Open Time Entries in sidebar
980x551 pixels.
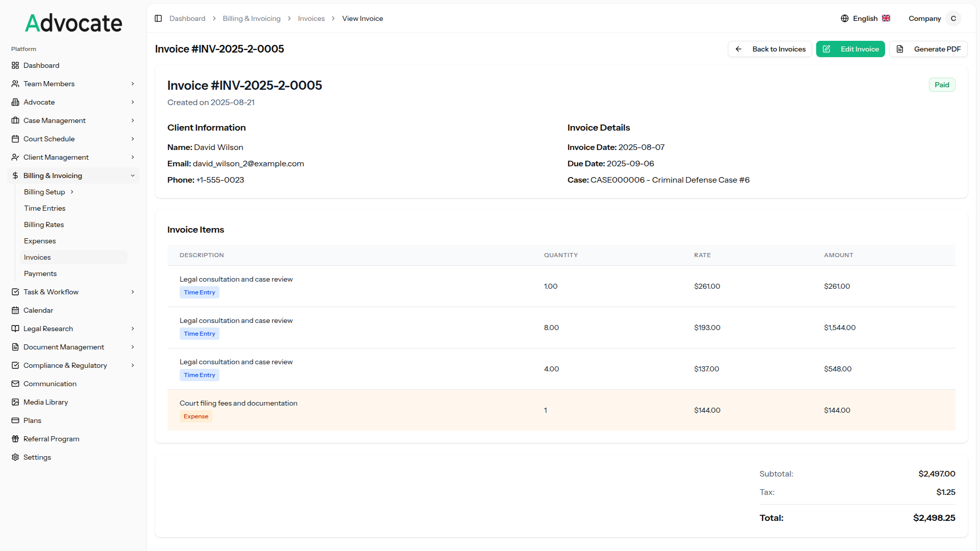(x=44, y=208)
